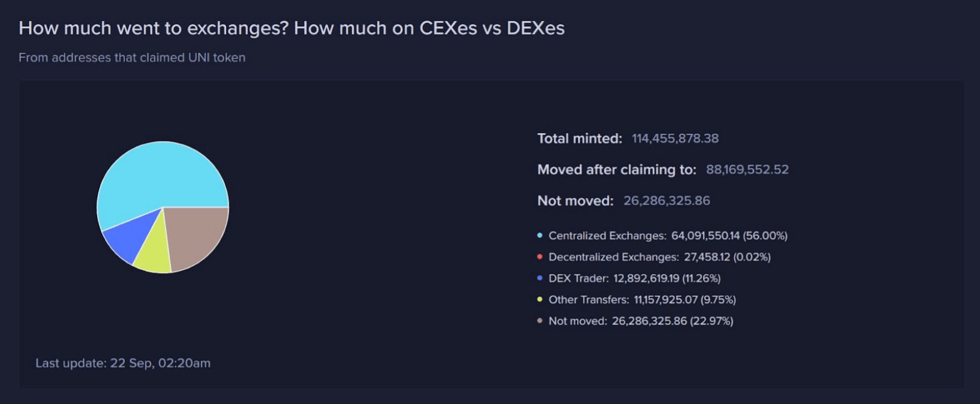Click the Total minted value 114,455,878.38

[675, 138]
